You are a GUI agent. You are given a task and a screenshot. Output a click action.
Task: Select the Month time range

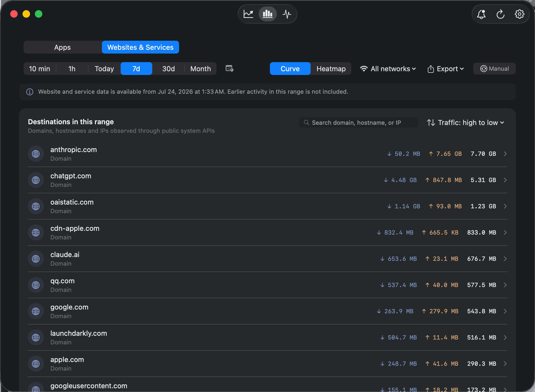[200, 69]
